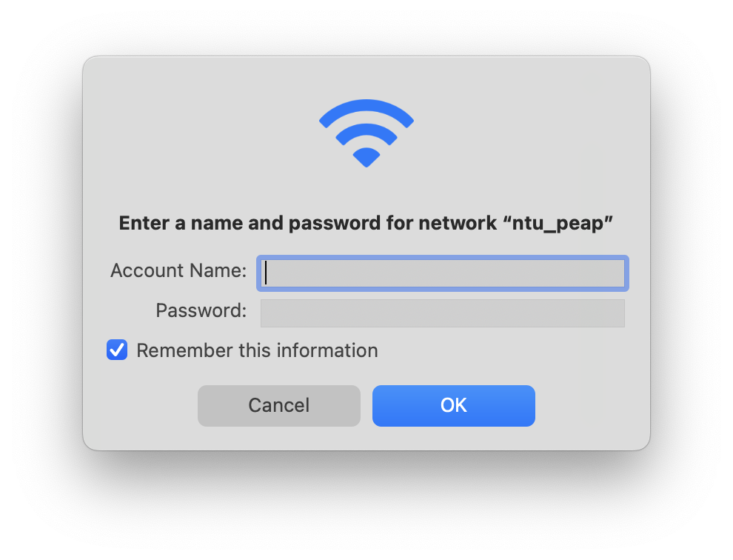Select the gray Cancel button
The image size is (733, 560).
(x=279, y=406)
